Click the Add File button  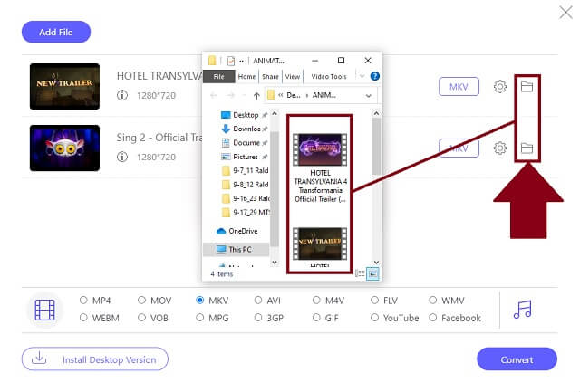tap(56, 33)
